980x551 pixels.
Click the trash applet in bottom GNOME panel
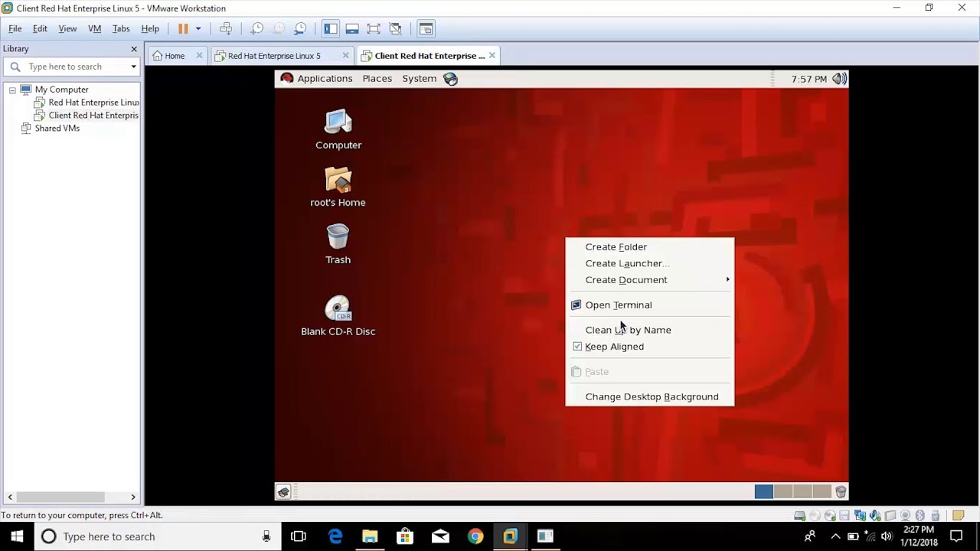pos(841,492)
